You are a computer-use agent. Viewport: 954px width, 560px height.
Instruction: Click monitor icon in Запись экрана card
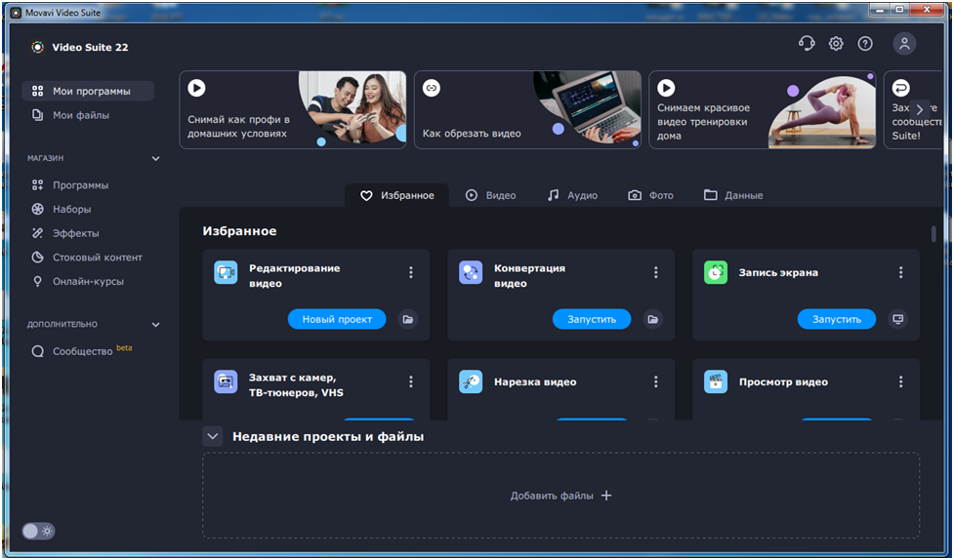click(898, 319)
